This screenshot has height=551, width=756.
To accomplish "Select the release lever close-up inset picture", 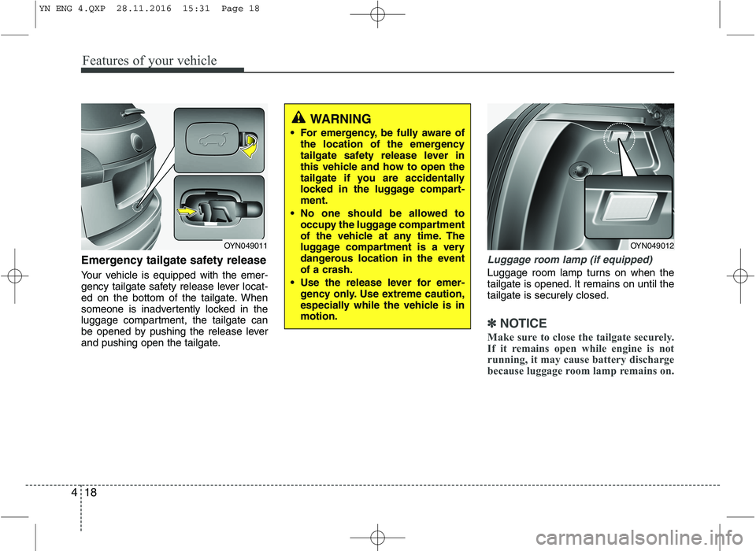I will 219,208.
